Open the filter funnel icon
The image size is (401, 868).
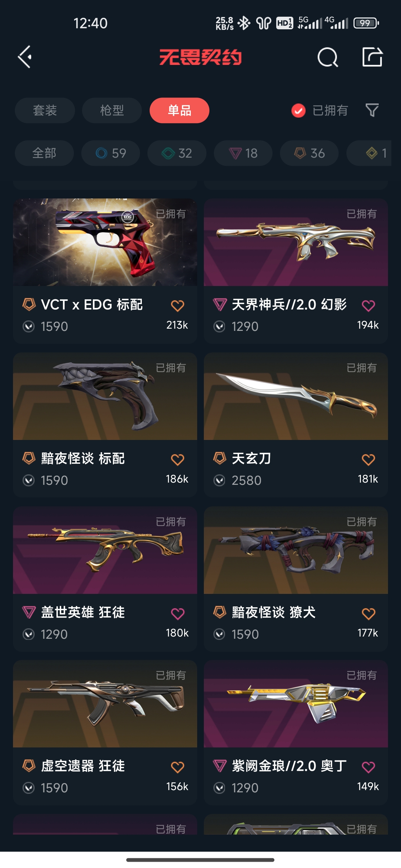point(372,110)
